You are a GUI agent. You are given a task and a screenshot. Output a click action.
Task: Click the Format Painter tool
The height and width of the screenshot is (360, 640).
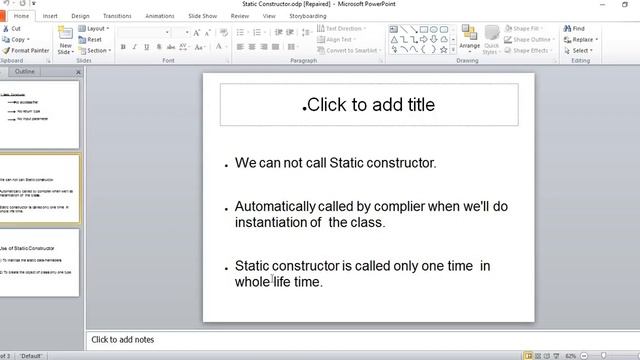[26, 51]
